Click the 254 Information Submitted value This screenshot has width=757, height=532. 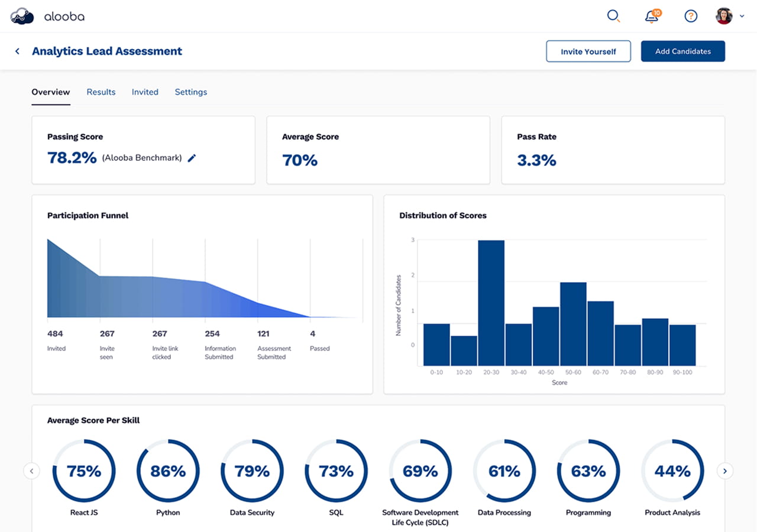pyautogui.click(x=212, y=334)
